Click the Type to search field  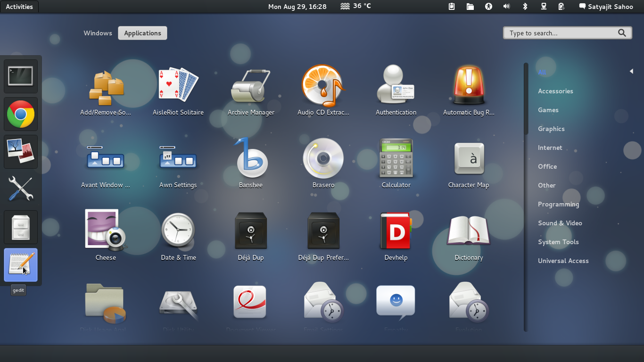click(x=568, y=33)
